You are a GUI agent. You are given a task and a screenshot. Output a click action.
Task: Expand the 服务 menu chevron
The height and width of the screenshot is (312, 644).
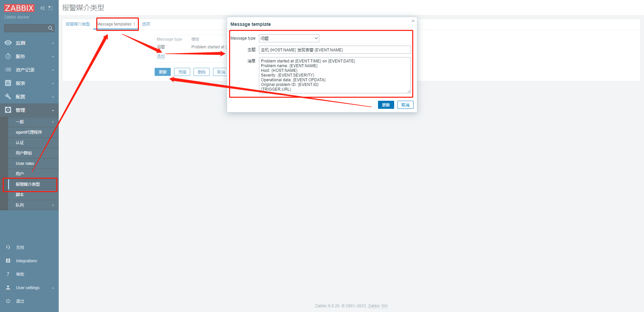click(x=53, y=57)
